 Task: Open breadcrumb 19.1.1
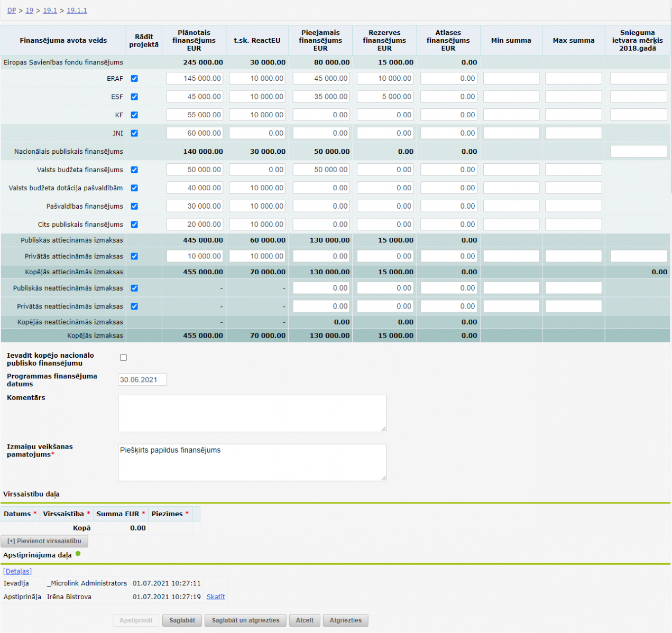click(77, 11)
